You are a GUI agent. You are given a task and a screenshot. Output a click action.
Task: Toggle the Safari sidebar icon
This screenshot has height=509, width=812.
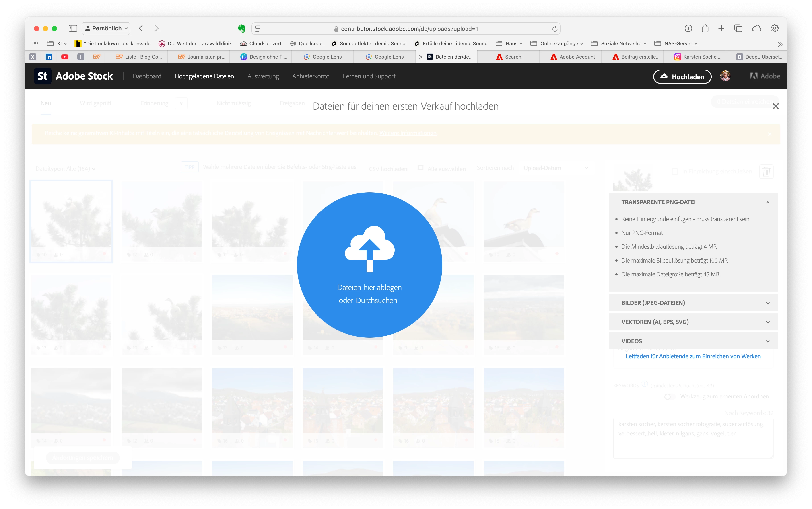(x=73, y=28)
